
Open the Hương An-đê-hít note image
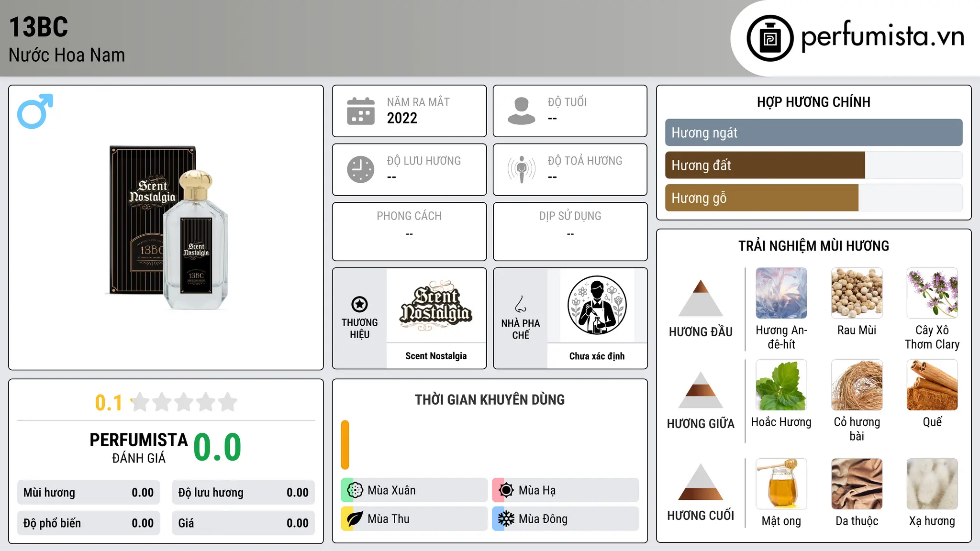click(781, 293)
